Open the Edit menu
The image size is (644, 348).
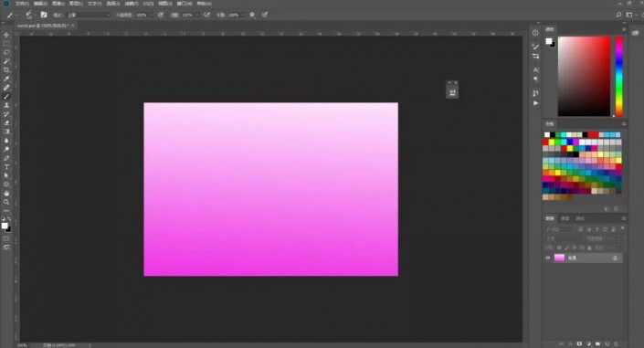pyautogui.click(x=40, y=4)
